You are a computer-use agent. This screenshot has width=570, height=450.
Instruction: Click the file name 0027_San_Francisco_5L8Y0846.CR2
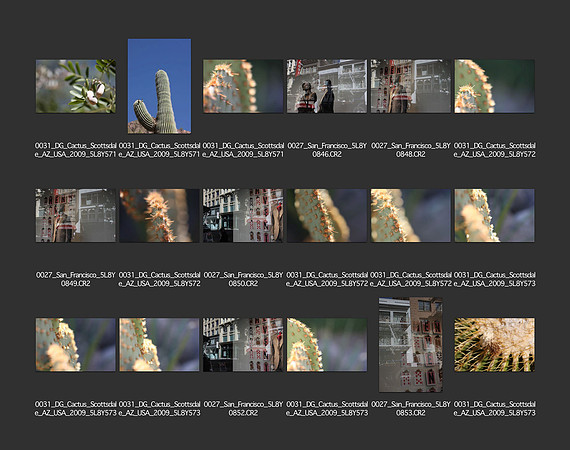coord(327,150)
